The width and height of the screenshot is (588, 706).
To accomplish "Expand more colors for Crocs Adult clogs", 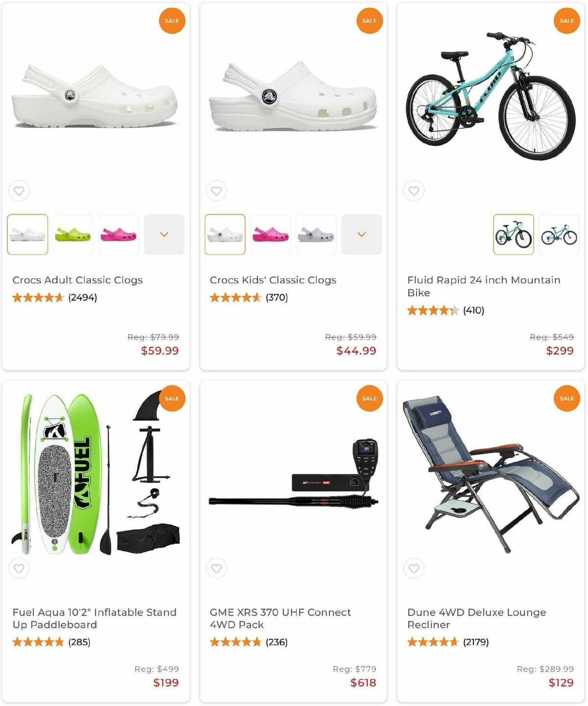I will pyautogui.click(x=164, y=234).
